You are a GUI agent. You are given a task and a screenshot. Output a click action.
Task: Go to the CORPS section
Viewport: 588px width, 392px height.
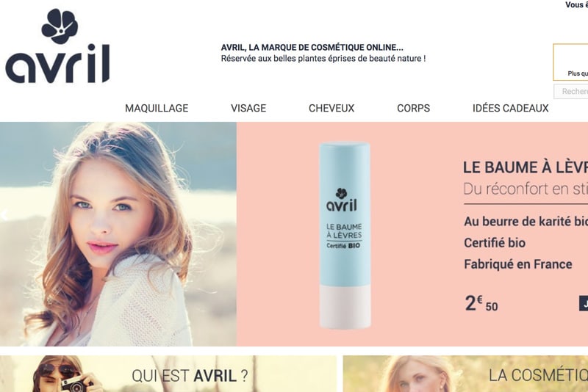pos(413,108)
